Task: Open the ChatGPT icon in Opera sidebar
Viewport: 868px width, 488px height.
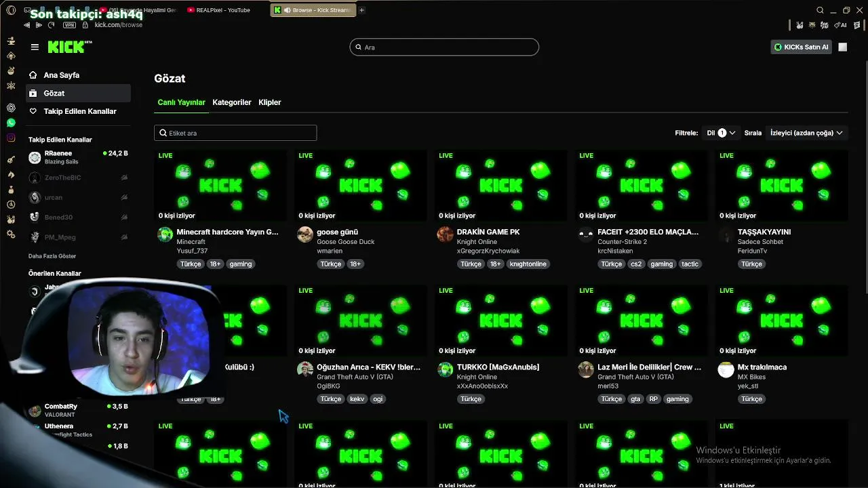Action: (11, 108)
